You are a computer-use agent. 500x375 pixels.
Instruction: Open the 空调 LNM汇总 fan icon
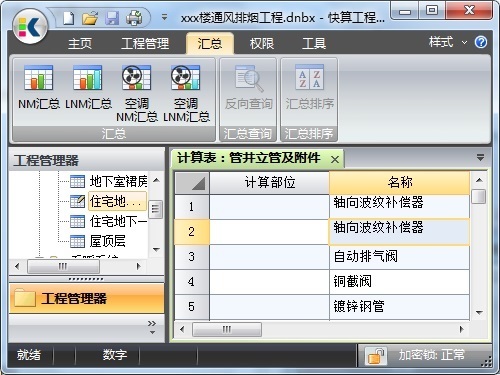tap(185, 77)
